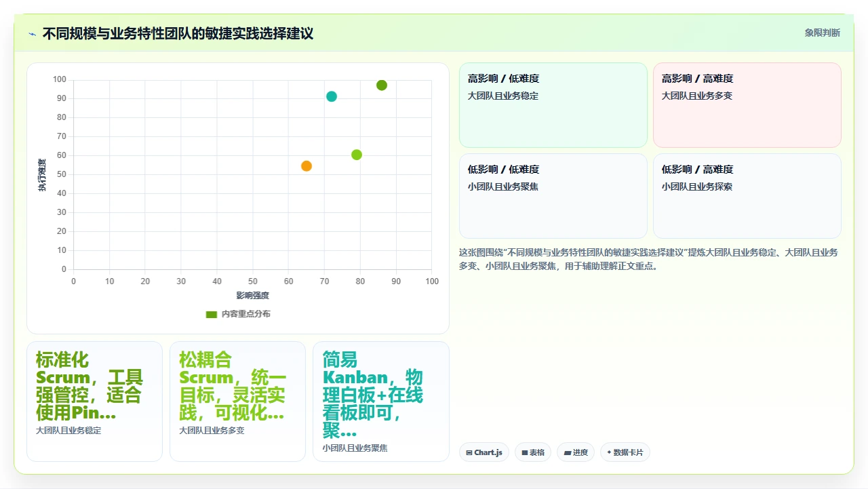
Task: Open the 低影响 / 高难度 quadrant card
Action: 747,196
